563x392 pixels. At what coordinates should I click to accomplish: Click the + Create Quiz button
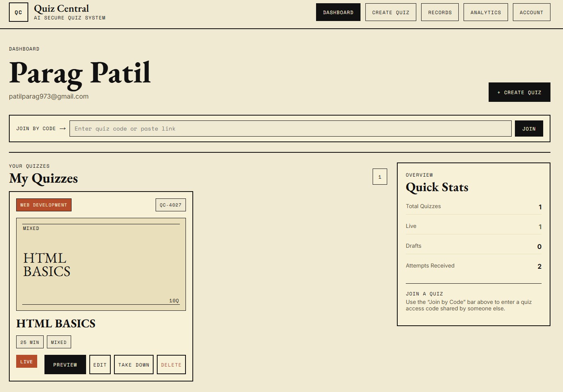coord(519,92)
